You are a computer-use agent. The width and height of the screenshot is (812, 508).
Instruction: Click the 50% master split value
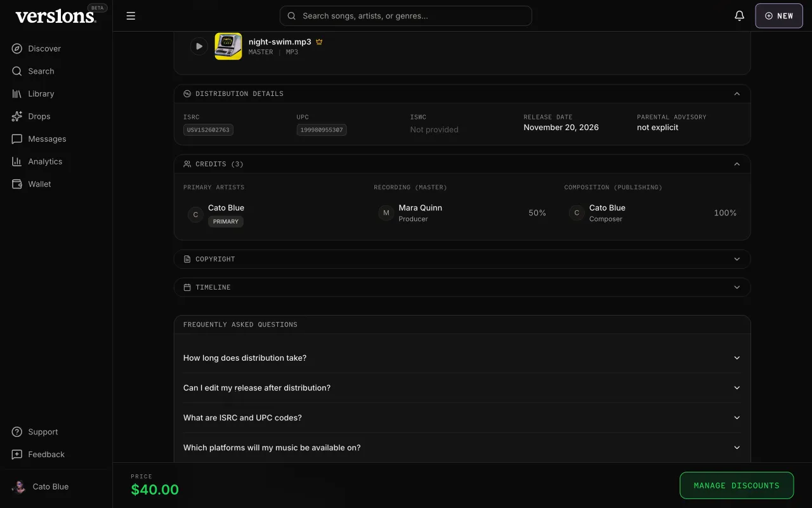[x=537, y=213]
